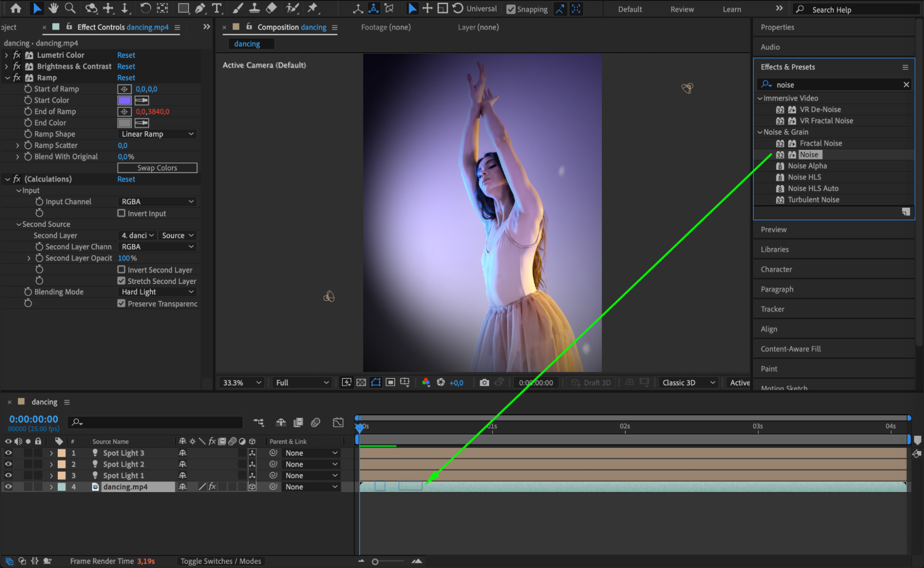
Task: Select the Puppet Pin tool
Action: click(313, 8)
